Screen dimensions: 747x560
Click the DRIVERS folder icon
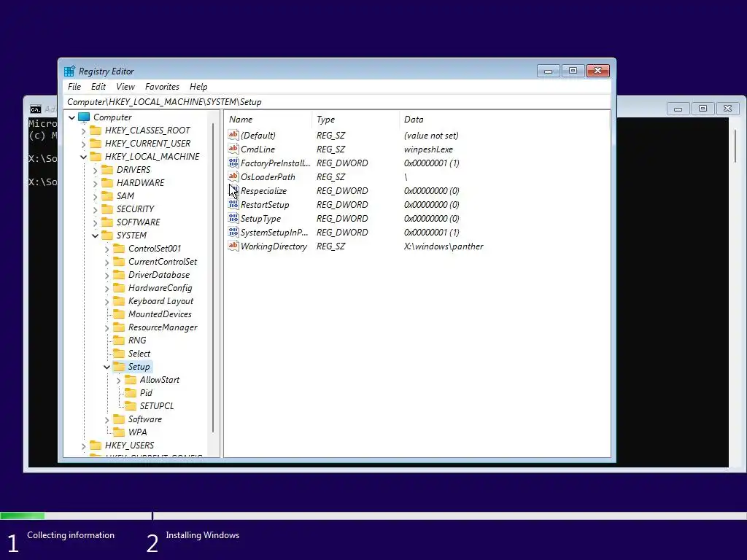(x=107, y=170)
